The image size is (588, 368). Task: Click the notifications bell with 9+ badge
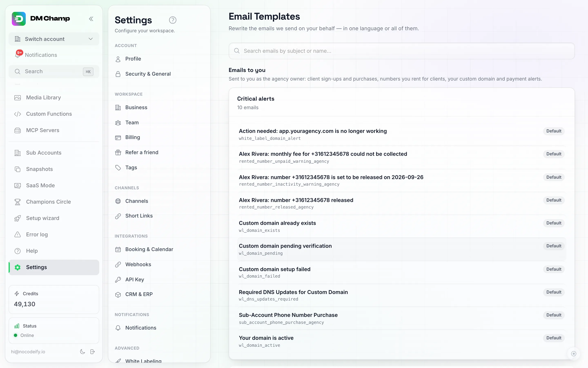coord(18,55)
